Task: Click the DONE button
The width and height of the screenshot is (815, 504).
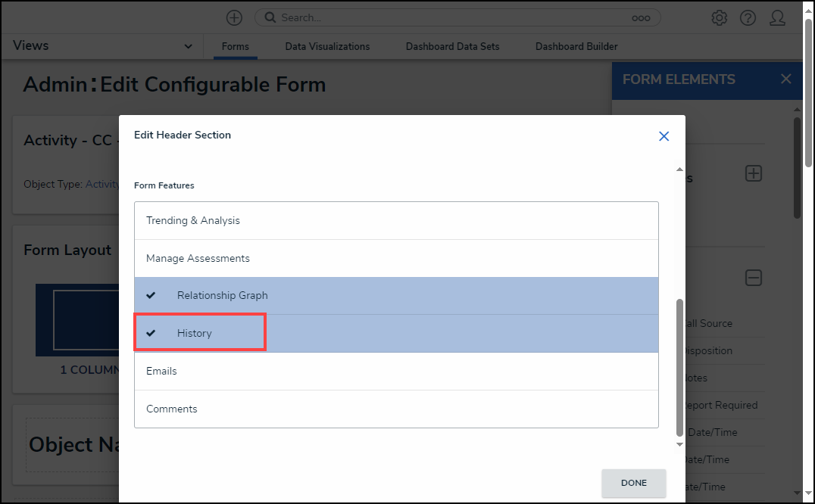Action: (633, 483)
